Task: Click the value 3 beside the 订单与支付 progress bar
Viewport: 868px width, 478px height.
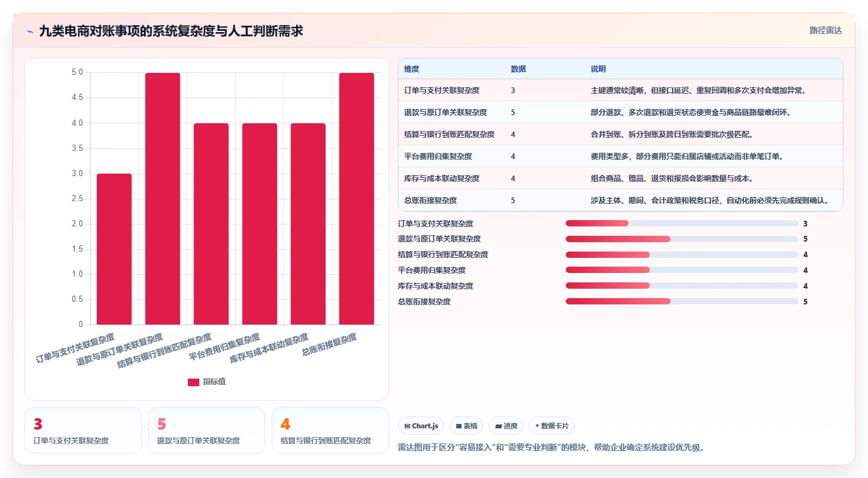Action: pyautogui.click(x=805, y=223)
